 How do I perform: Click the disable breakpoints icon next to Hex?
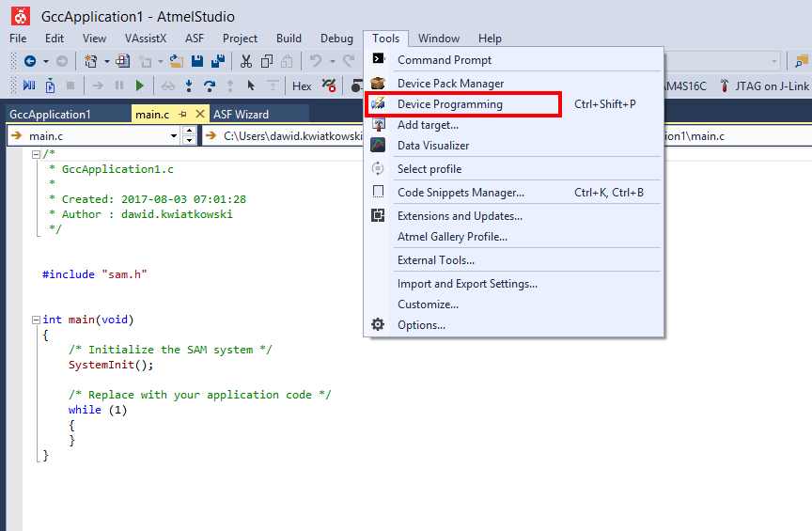pyautogui.click(x=329, y=85)
